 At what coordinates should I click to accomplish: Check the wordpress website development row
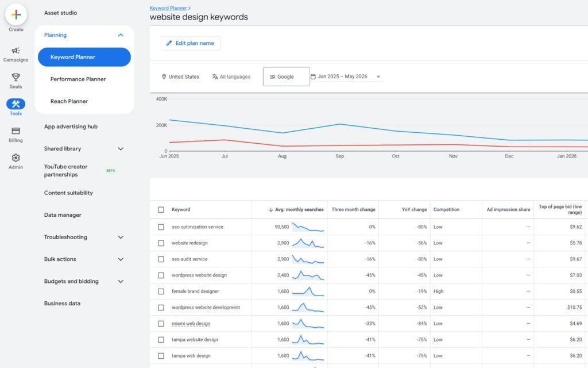(x=161, y=308)
